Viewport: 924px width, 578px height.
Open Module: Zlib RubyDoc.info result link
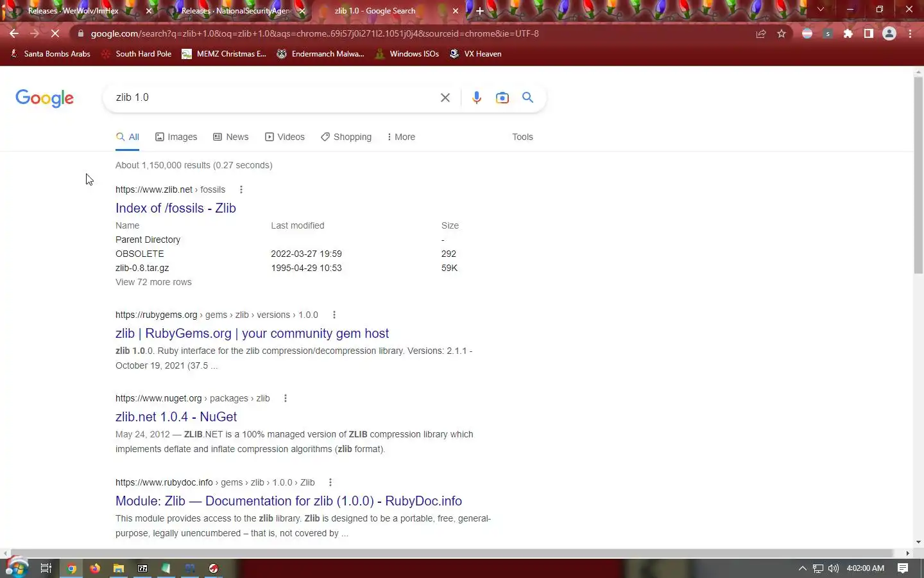coord(289,501)
